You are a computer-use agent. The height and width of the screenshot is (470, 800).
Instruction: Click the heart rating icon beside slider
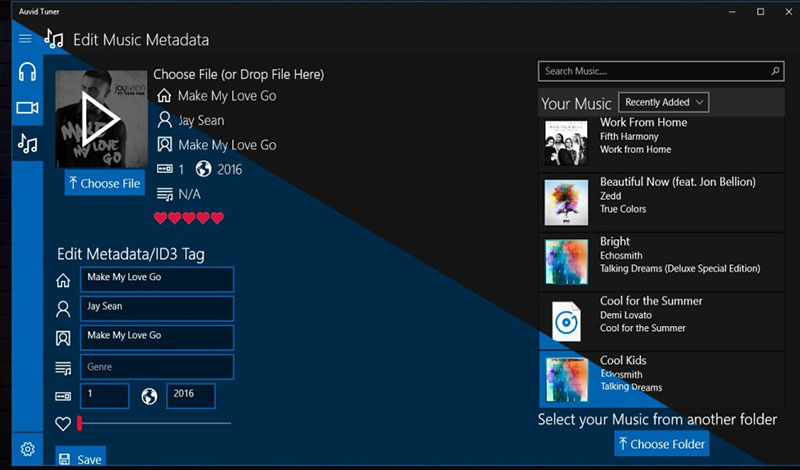tap(63, 424)
